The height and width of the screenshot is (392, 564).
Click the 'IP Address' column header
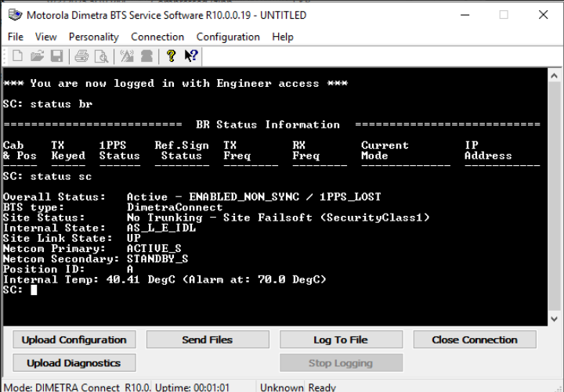point(488,150)
